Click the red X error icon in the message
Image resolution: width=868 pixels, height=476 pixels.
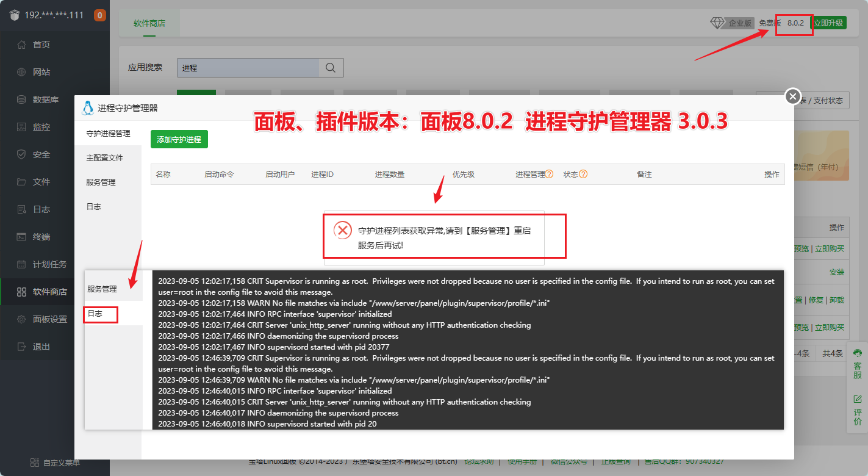point(343,230)
